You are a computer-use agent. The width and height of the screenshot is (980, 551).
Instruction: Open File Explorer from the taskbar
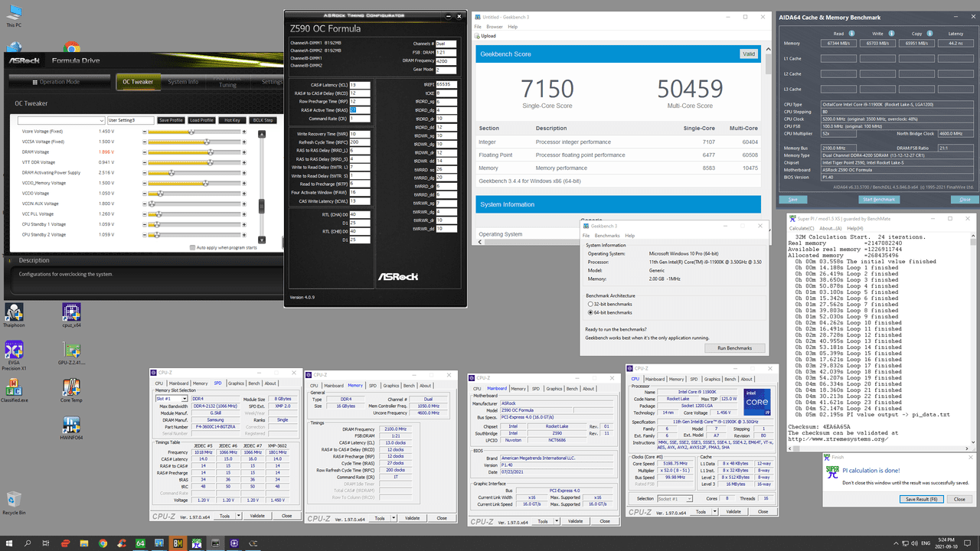(x=84, y=543)
